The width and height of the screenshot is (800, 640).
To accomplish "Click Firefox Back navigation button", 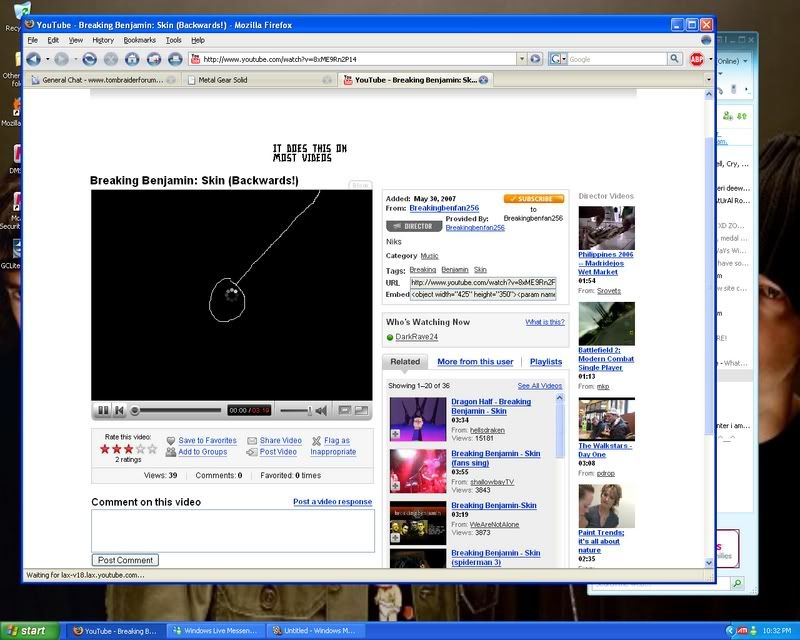I will [34, 59].
